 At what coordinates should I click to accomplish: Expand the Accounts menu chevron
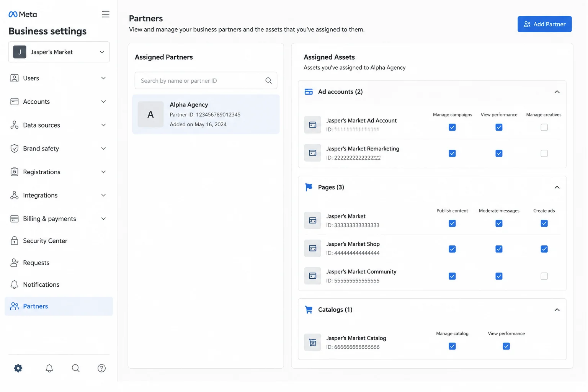coord(103,101)
